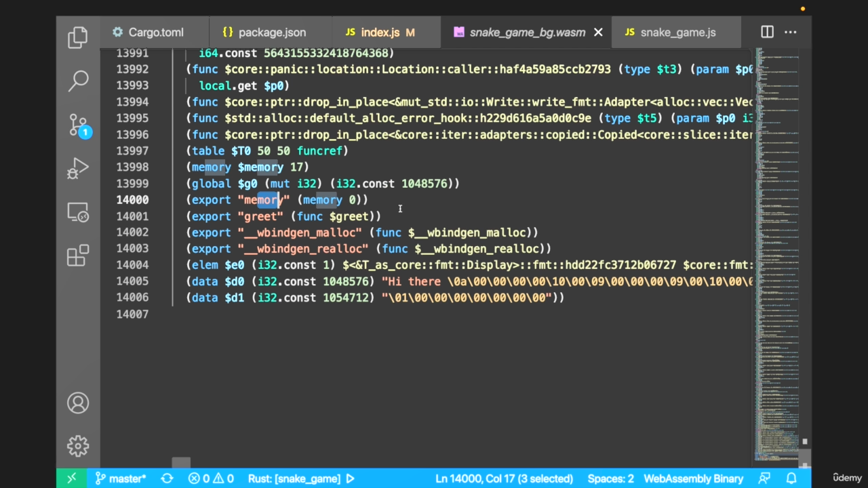The height and width of the screenshot is (488, 868).
Task: Open the Run and Debug view
Action: pos(78,169)
